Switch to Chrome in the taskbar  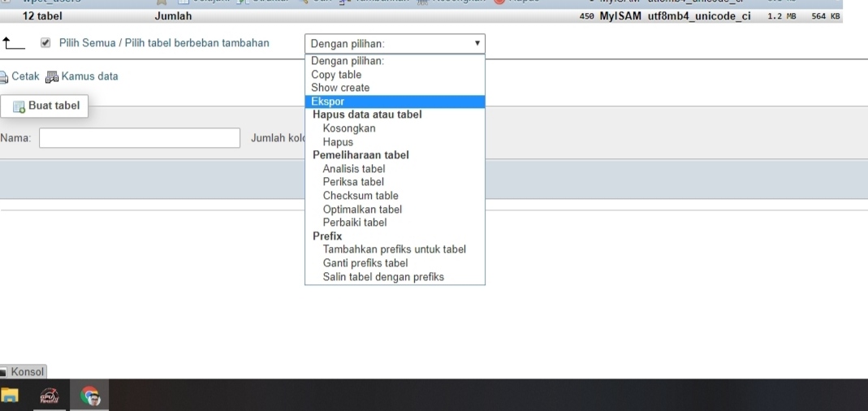(x=90, y=396)
